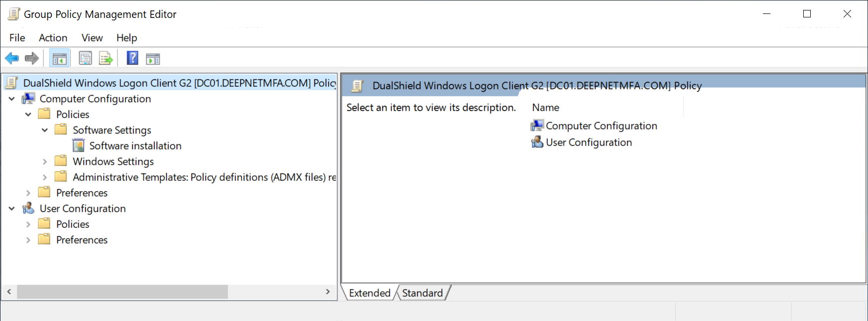Click the blue Help question mark icon
868x321 pixels.
132,59
